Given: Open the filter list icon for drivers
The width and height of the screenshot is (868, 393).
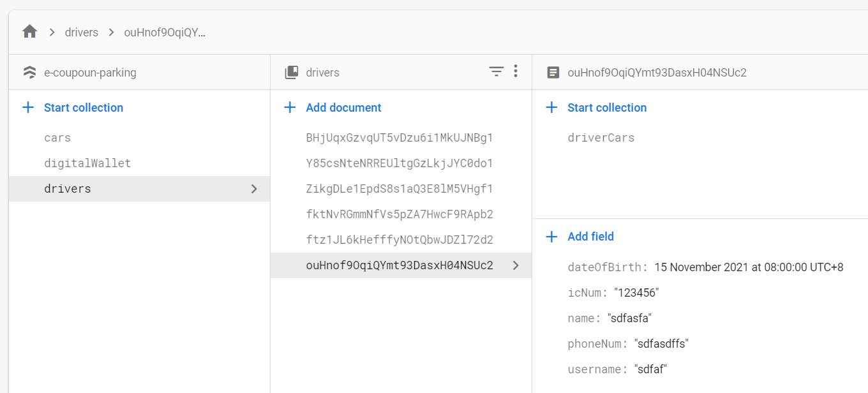Looking at the screenshot, I should coord(496,71).
